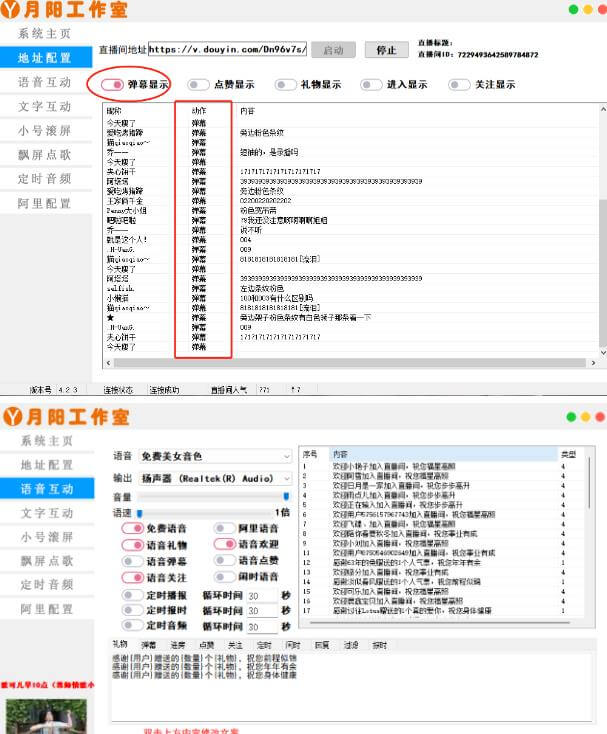Viewport: 607px width, 734px height.
Task: Enable the 语音点赞 switch
Action: click(x=224, y=560)
